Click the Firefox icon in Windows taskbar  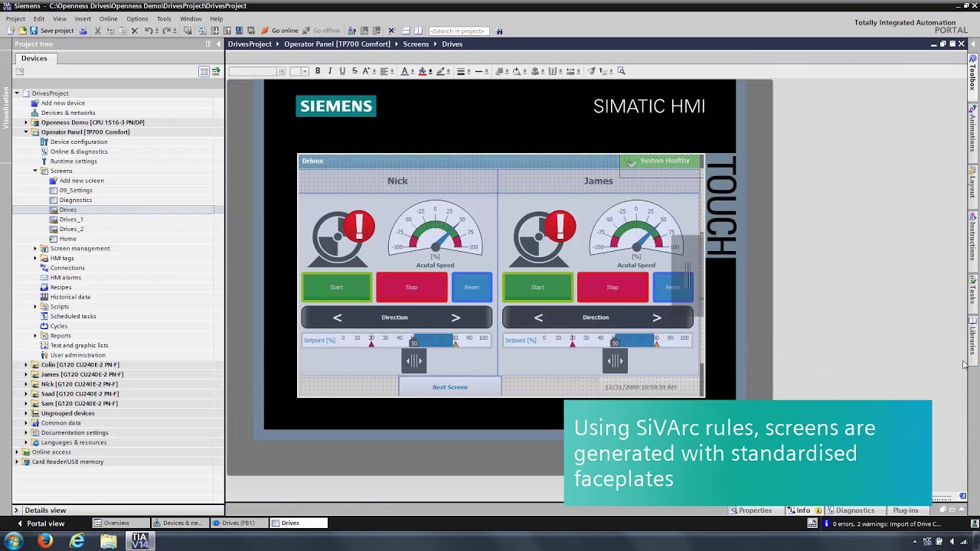[x=45, y=541]
